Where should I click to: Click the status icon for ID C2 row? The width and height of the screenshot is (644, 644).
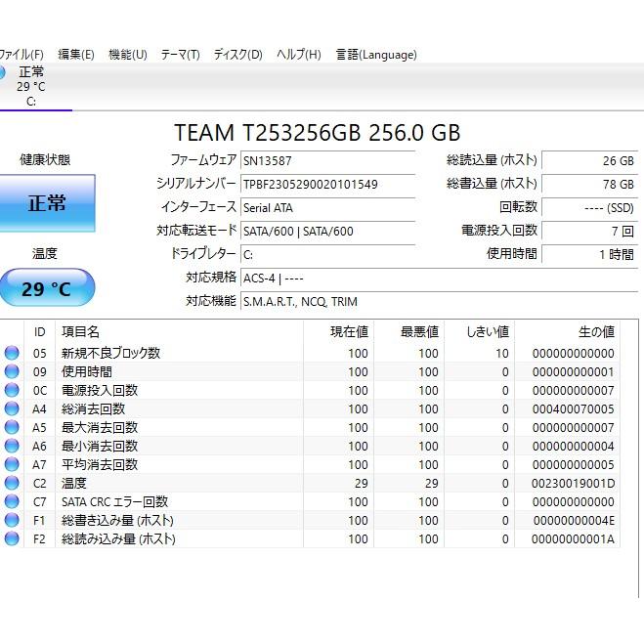click(12, 483)
